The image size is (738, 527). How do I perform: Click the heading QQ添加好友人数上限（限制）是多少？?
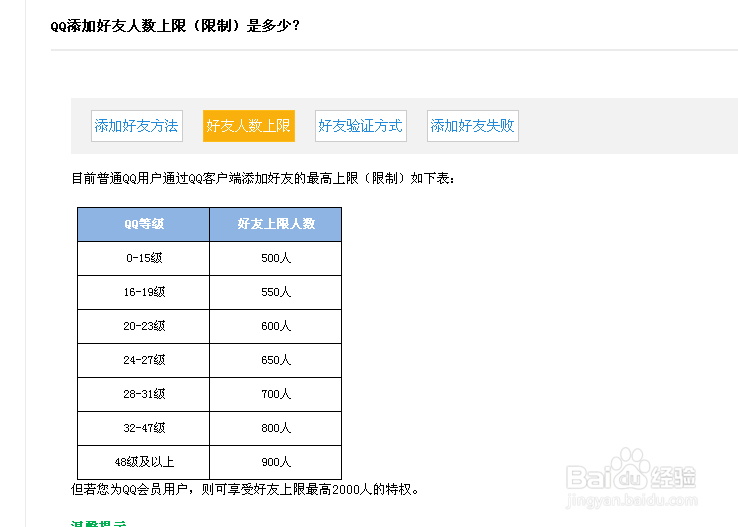pos(175,25)
